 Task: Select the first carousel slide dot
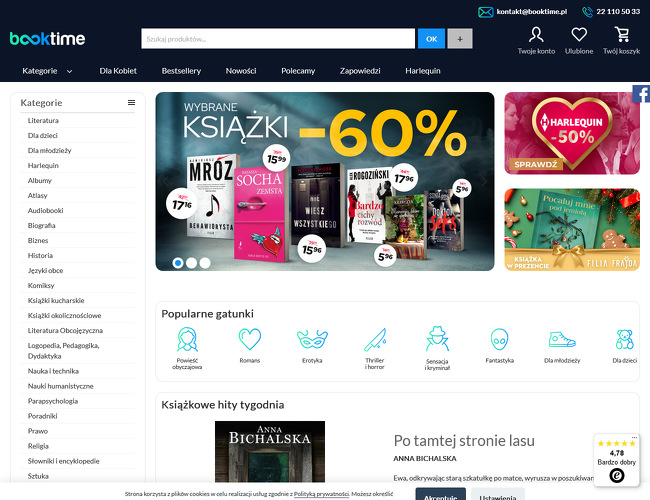(x=178, y=263)
